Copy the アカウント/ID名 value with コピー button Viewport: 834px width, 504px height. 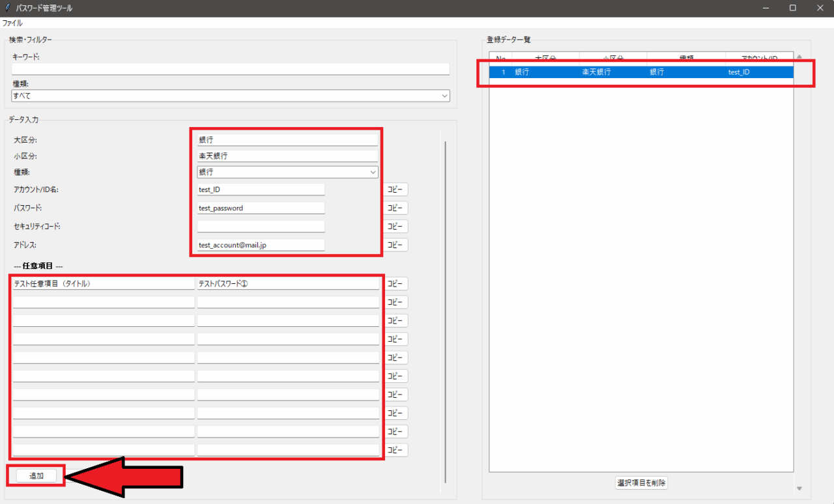395,189
